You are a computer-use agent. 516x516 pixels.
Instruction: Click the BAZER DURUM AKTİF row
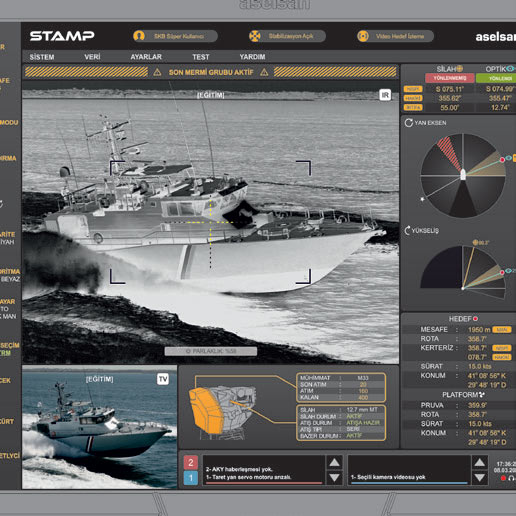[x=341, y=436]
